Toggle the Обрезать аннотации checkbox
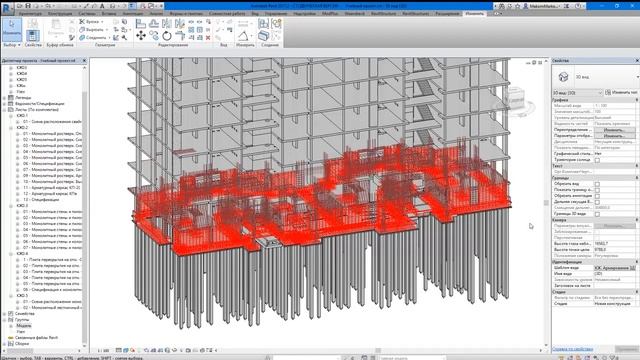The height and width of the screenshot is (360, 640). (597, 196)
